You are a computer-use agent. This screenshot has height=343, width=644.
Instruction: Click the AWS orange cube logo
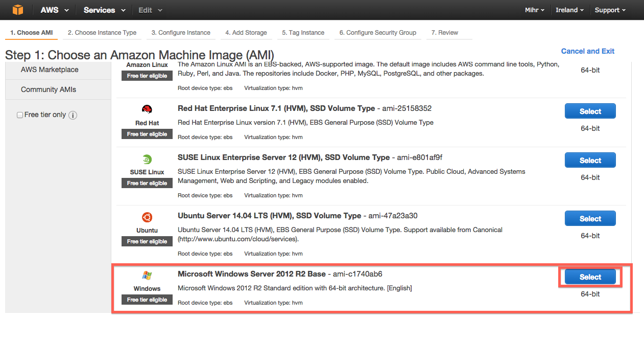[18, 10]
